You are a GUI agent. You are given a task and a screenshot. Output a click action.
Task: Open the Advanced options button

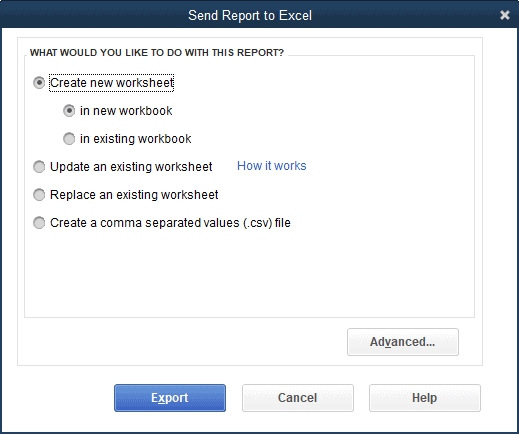click(403, 342)
